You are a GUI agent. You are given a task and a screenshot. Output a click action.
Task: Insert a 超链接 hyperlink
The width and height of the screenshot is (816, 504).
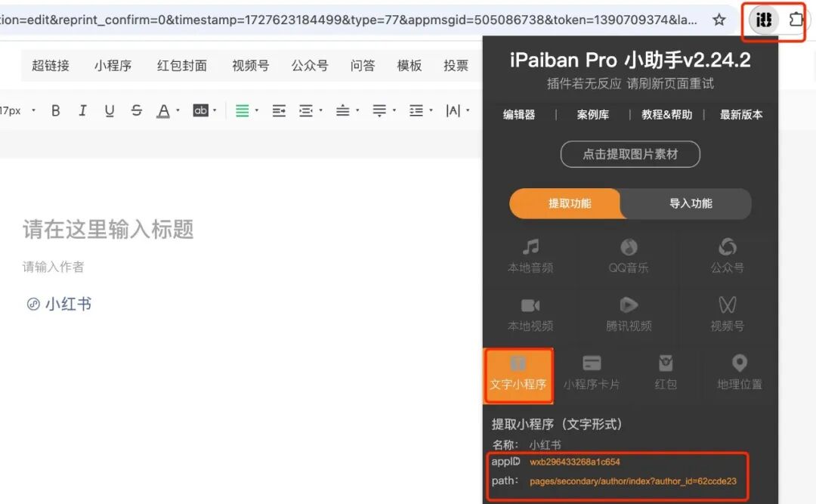51,66
